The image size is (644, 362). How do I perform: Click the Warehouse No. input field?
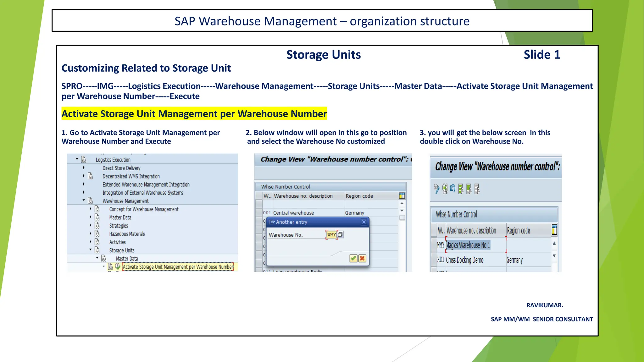331,235
